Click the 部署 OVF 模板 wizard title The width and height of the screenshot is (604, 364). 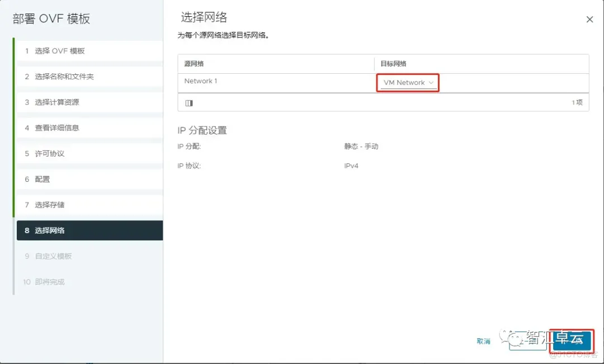pos(51,18)
